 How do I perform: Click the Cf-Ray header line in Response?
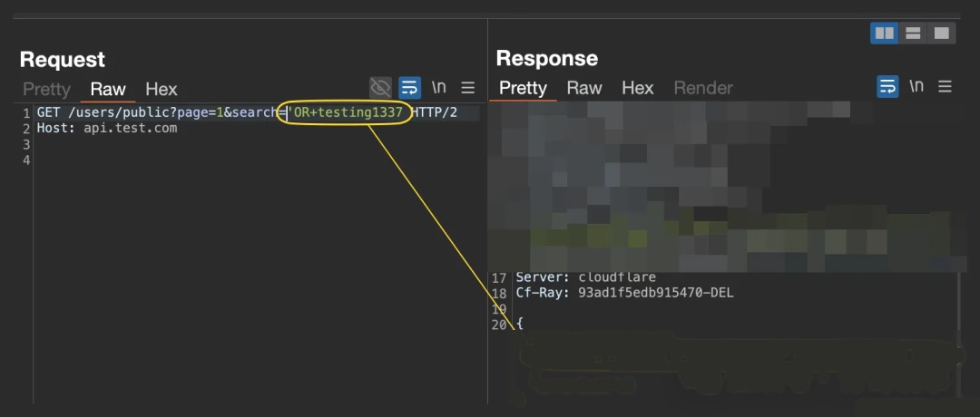click(625, 293)
